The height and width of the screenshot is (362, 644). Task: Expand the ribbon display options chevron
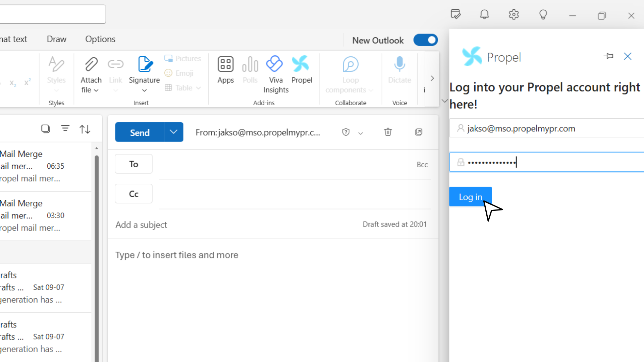coord(445,101)
